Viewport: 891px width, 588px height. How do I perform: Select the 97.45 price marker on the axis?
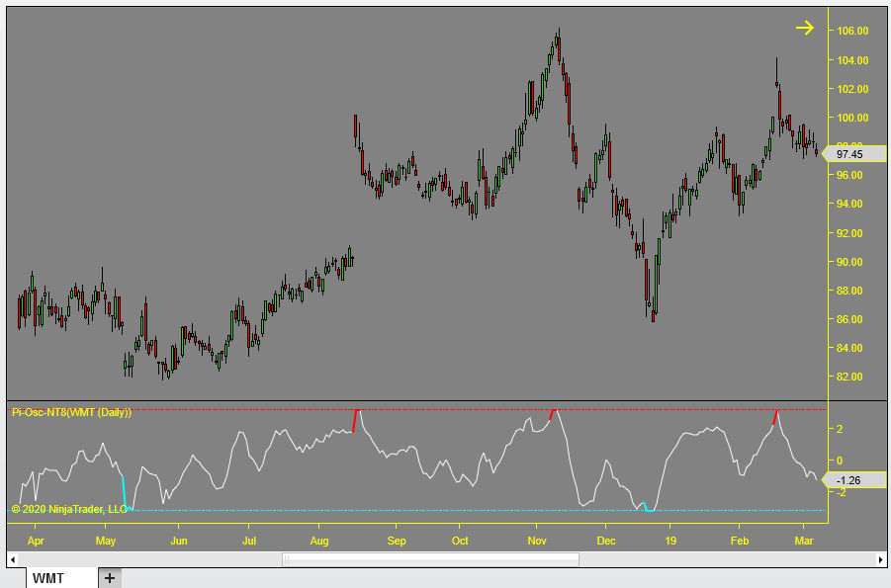click(x=849, y=154)
